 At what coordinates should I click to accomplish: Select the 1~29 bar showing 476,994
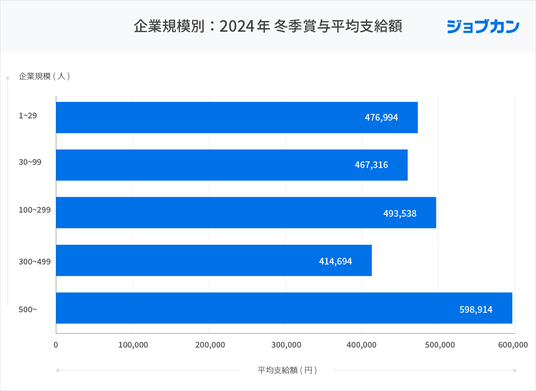[x=237, y=118]
